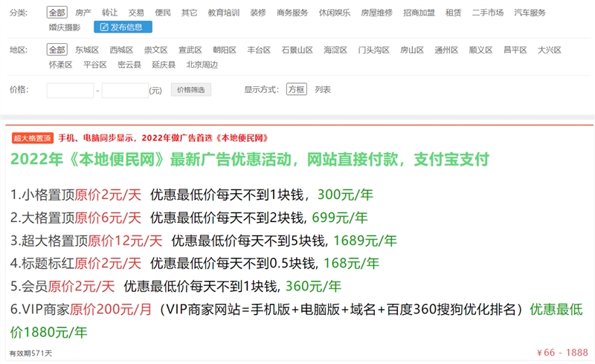Click the minimum price input field
Image resolution: width=595 pixels, height=364 pixels.
(70, 90)
